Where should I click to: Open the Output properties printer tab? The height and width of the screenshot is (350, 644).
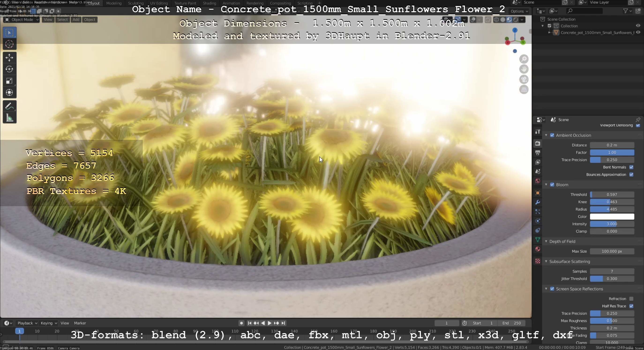pos(538,153)
